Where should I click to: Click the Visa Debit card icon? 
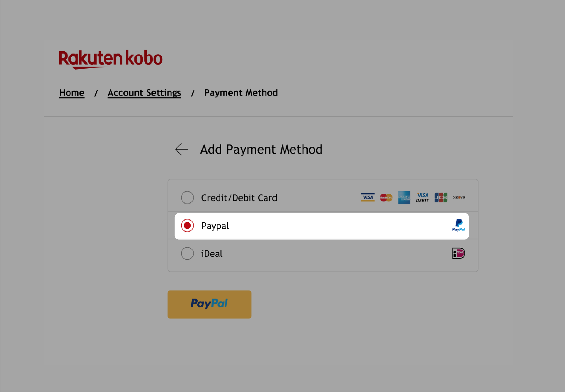coord(422,197)
